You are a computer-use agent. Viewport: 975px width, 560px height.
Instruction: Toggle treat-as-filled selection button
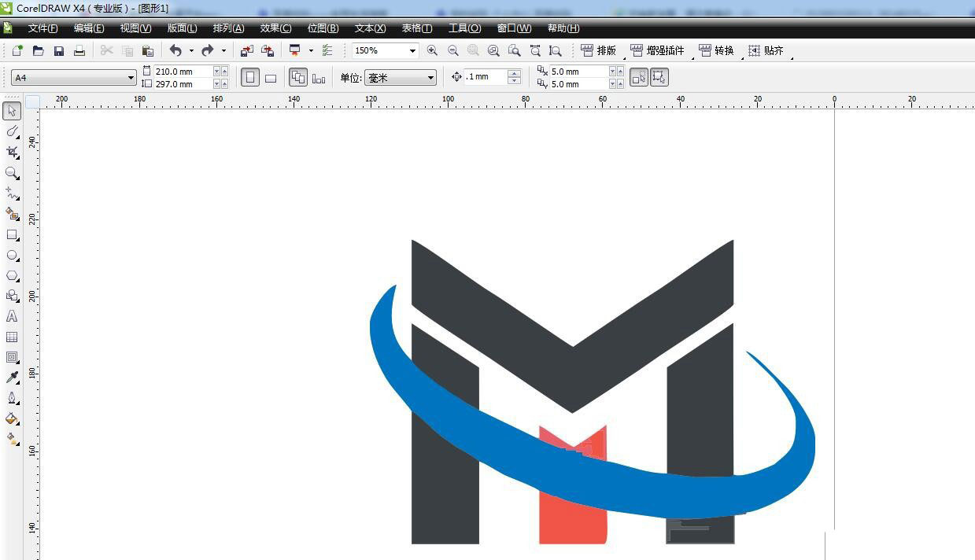639,77
